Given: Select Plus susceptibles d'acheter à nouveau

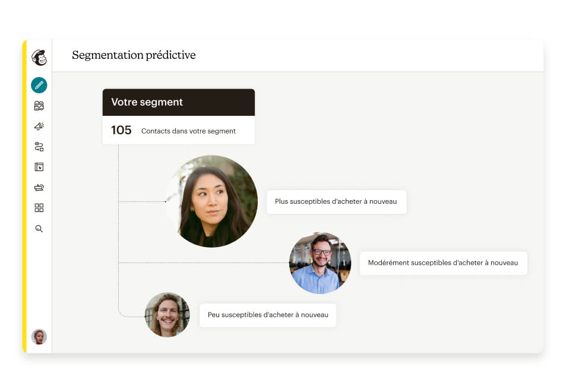Looking at the screenshot, I should [336, 202].
